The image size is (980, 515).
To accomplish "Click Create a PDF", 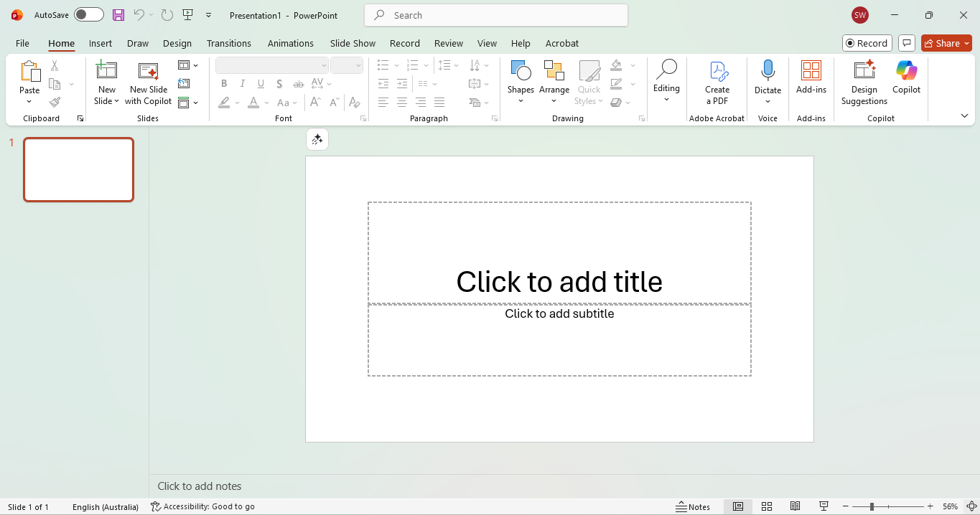I will (717, 81).
